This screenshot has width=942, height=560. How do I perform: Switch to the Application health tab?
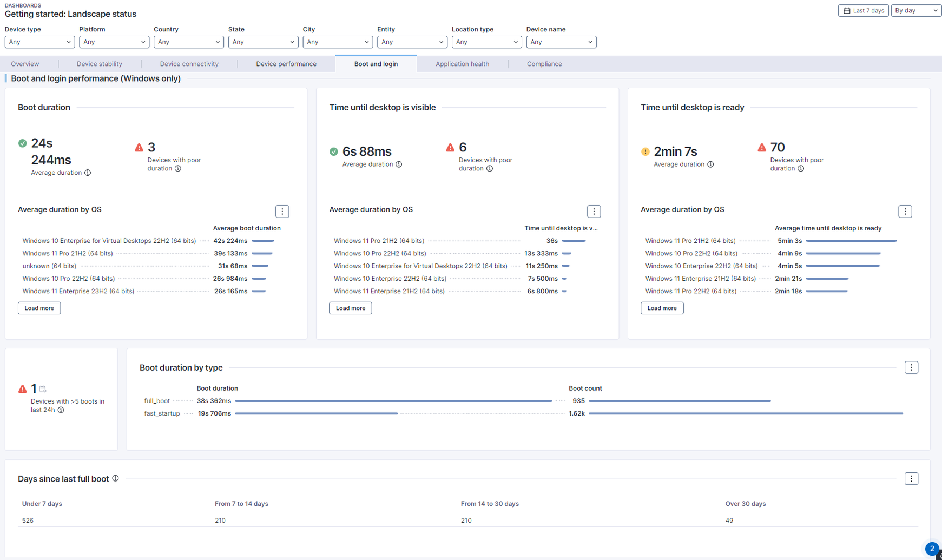click(462, 64)
